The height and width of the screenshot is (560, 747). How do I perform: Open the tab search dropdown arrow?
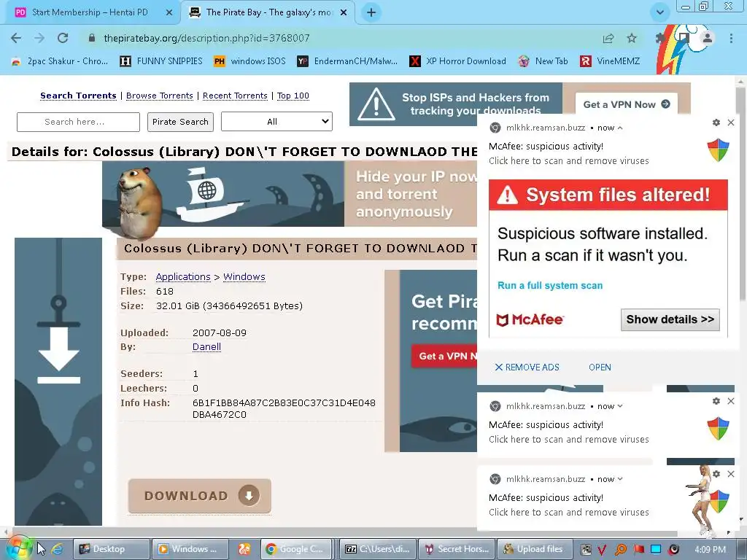(x=660, y=12)
